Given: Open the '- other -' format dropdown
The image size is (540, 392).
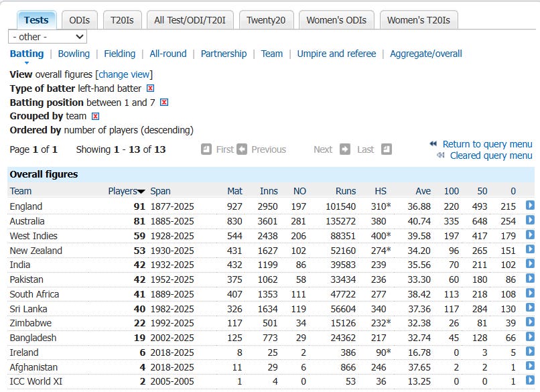Looking at the screenshot, I should click(48, 36).
